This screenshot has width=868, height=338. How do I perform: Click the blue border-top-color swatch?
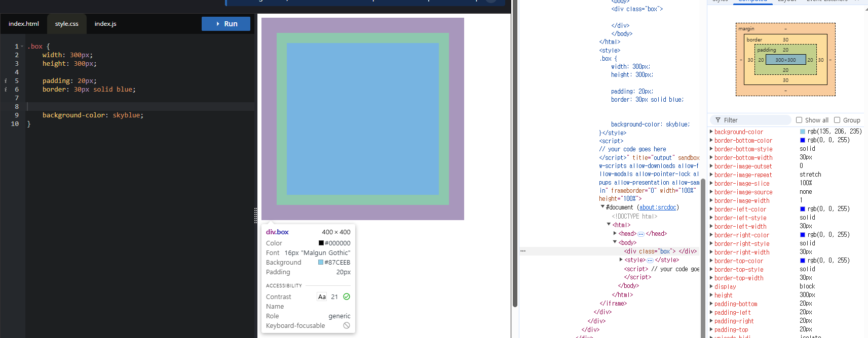(803, 261)
